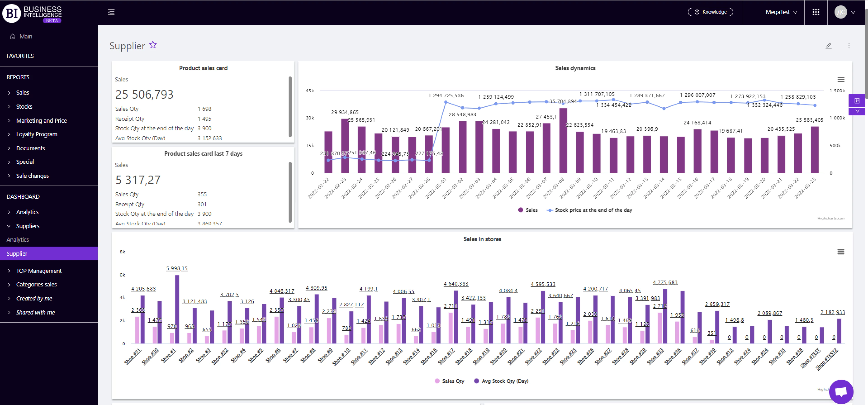This screenshot has width=868, height=405.
Task: Expand the Stocks reports section
Action: (x=24, y=107)
